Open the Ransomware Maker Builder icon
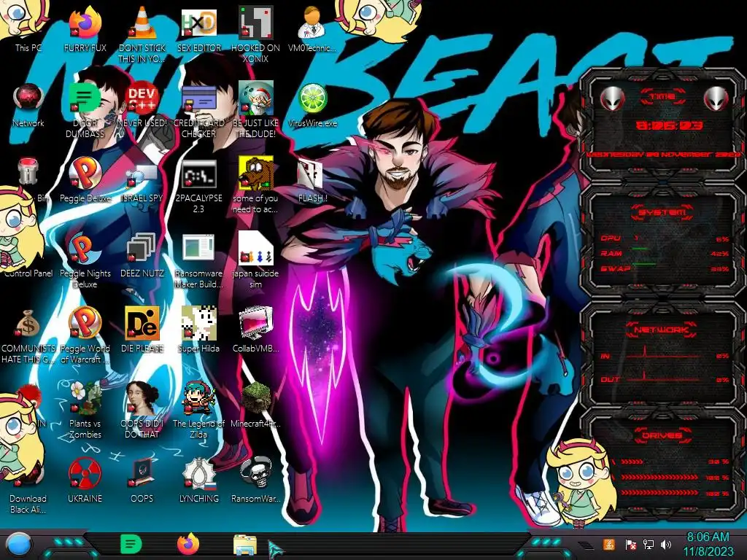The width and height of the screenshot is (747, 560). point(198,249)
